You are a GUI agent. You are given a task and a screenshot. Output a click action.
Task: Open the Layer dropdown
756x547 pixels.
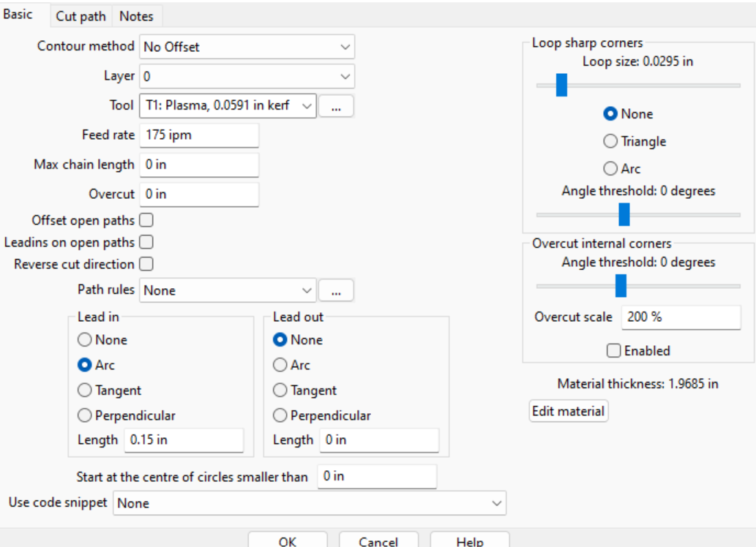tap(247, 76)
